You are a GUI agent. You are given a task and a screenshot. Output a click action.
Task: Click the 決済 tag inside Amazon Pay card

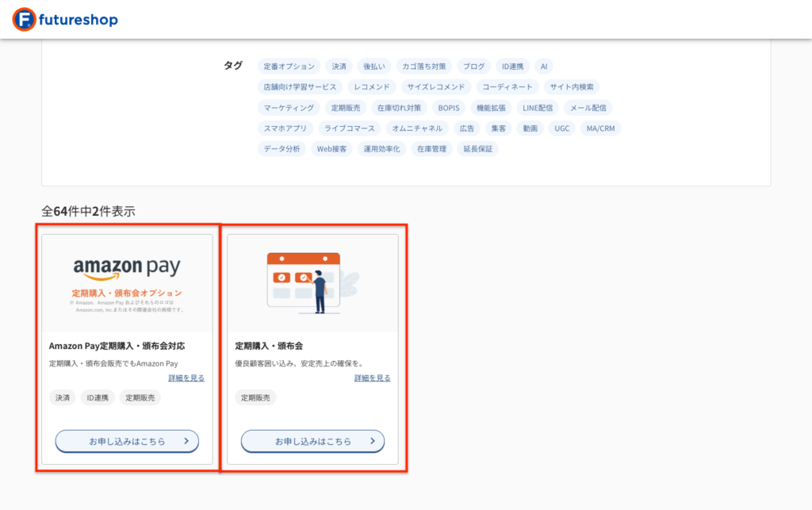coord(62,397)
